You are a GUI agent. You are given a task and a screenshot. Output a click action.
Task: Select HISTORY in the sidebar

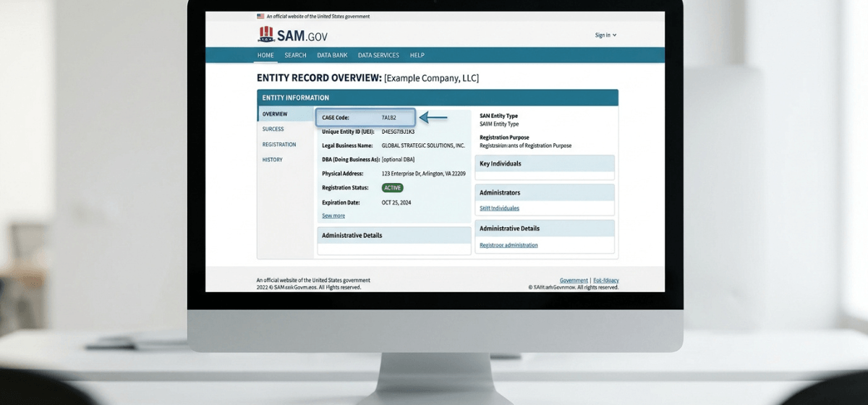click(x=273, y=160)
